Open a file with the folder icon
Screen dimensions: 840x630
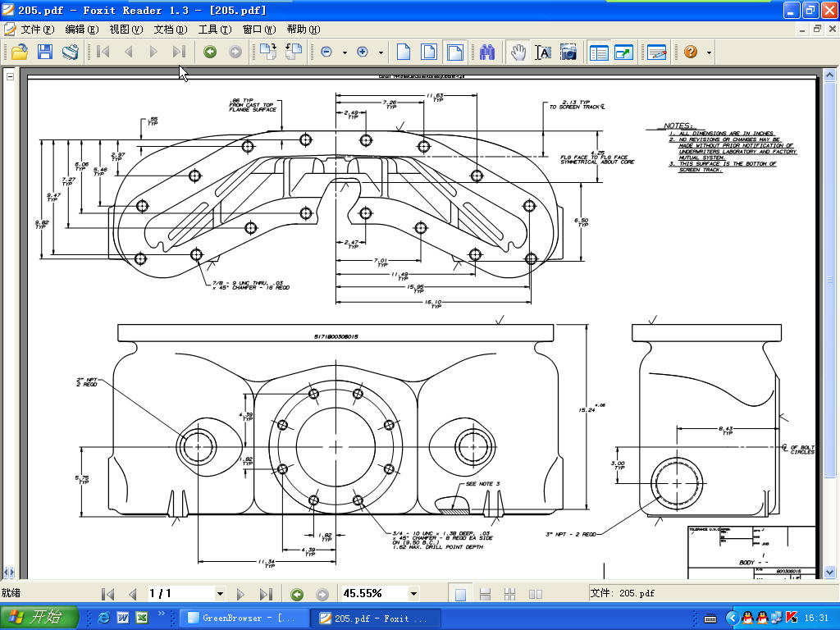[20, 52]
